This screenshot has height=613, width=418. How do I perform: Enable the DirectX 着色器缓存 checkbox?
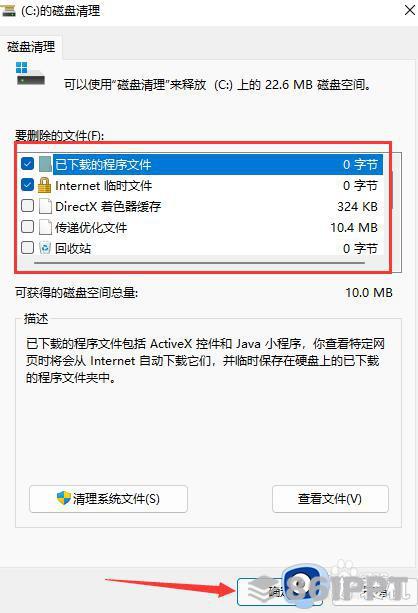[27, 206]
